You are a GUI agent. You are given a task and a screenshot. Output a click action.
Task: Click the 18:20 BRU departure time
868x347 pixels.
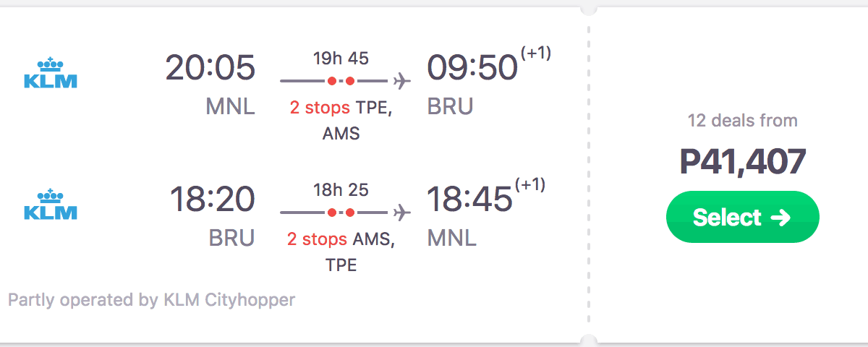212,200
